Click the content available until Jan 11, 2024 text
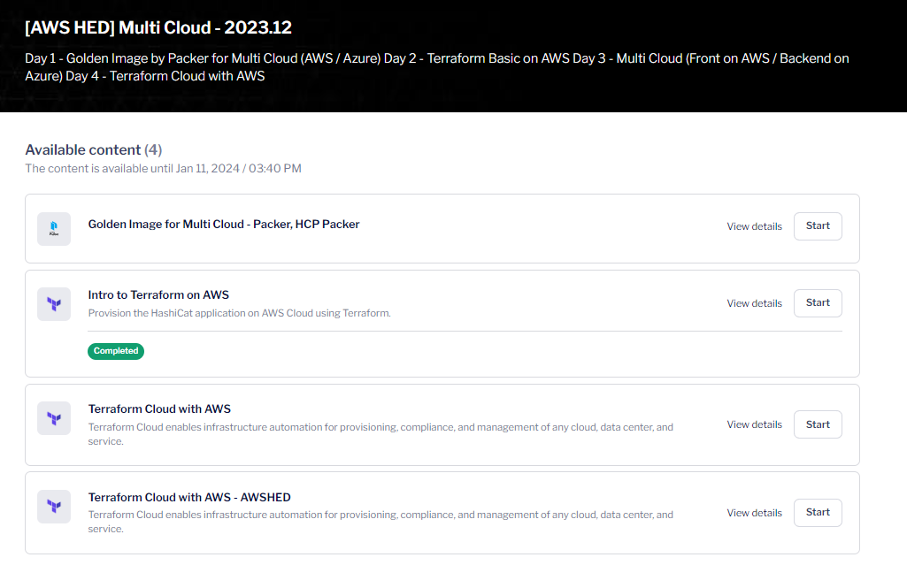This screenshot has width=907, height=588. coord(163,168)
